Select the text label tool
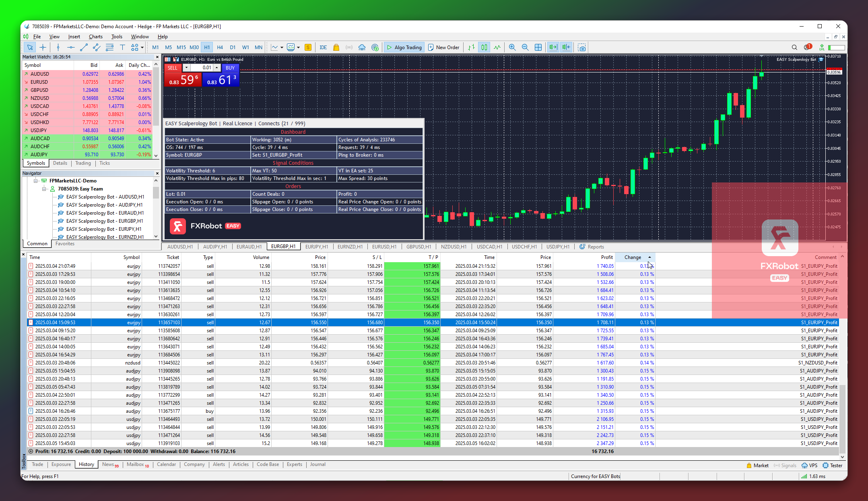This screenshot has height=501, width=868. coord(122,48)
